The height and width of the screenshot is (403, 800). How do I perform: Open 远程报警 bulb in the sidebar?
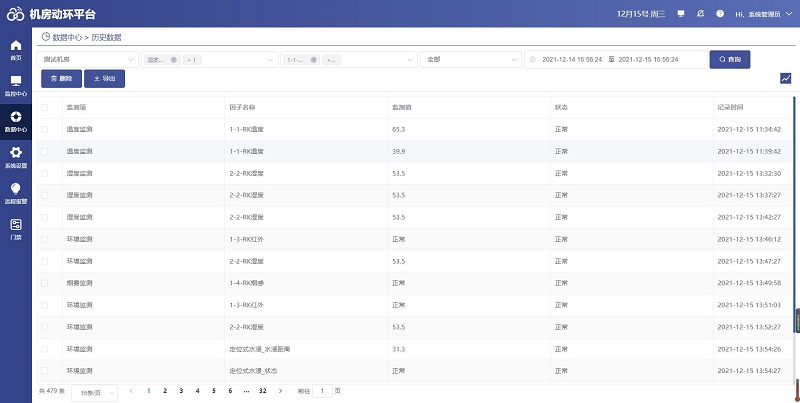coord(16,193)
